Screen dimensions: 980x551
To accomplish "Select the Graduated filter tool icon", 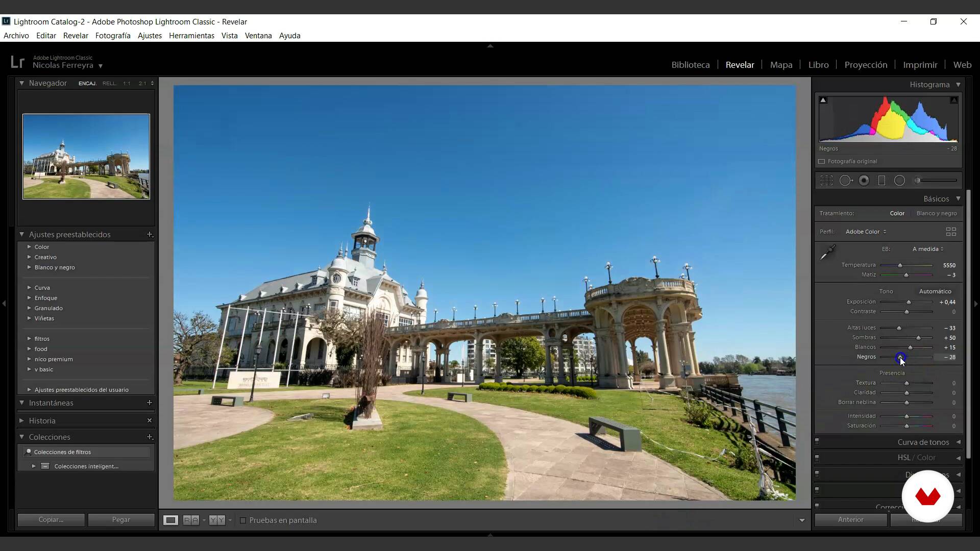I will click(881, 181).
